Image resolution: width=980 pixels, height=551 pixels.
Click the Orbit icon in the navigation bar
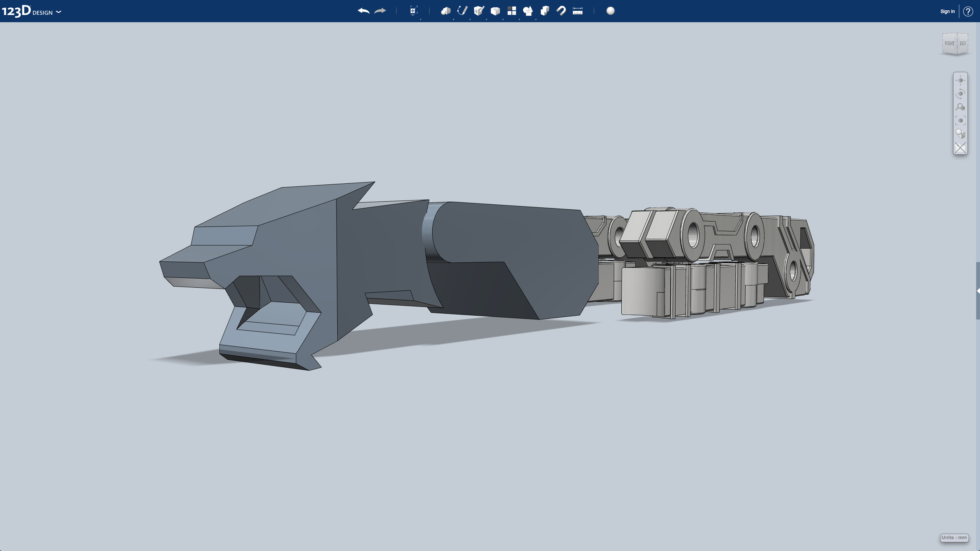click(x=960, y=93)
